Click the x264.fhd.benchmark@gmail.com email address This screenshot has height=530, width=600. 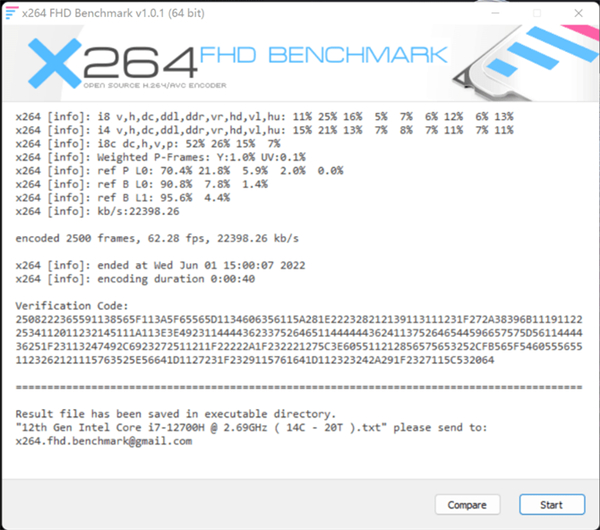pyautogui.click(x=104, y=441)
